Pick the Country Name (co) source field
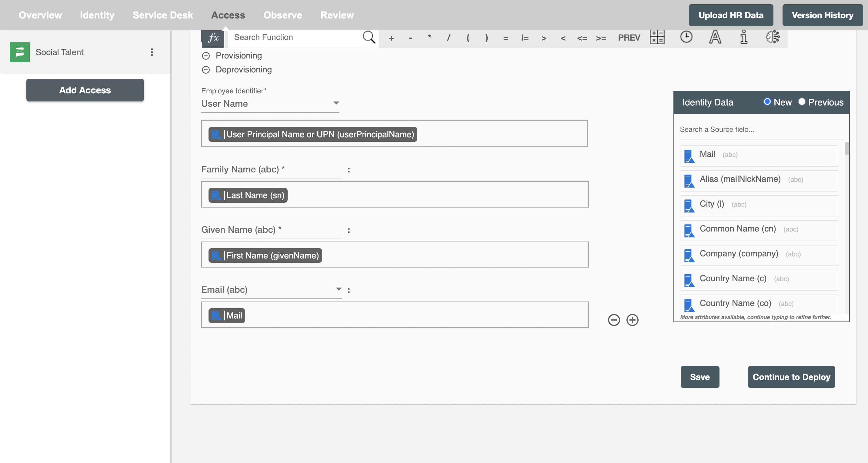This screenshot has height=463, width=868. [759, 304]
